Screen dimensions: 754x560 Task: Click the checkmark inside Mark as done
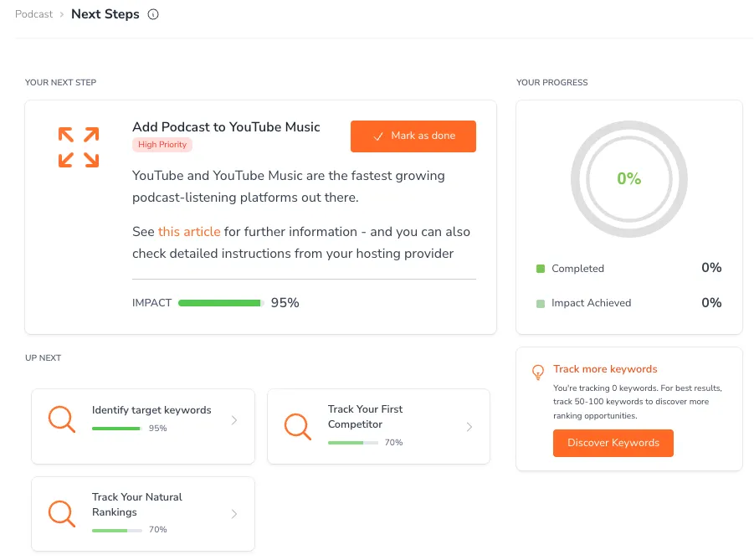pyautogui.click(x=378, y=136)
